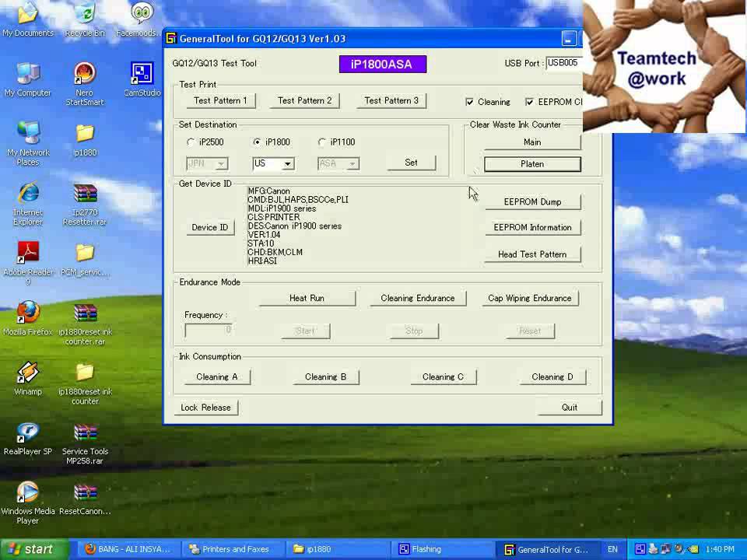The height and width of the screenshot is (560, 747).
Task: Clear Main waste ink counter
Action: (x=532, y=142)
